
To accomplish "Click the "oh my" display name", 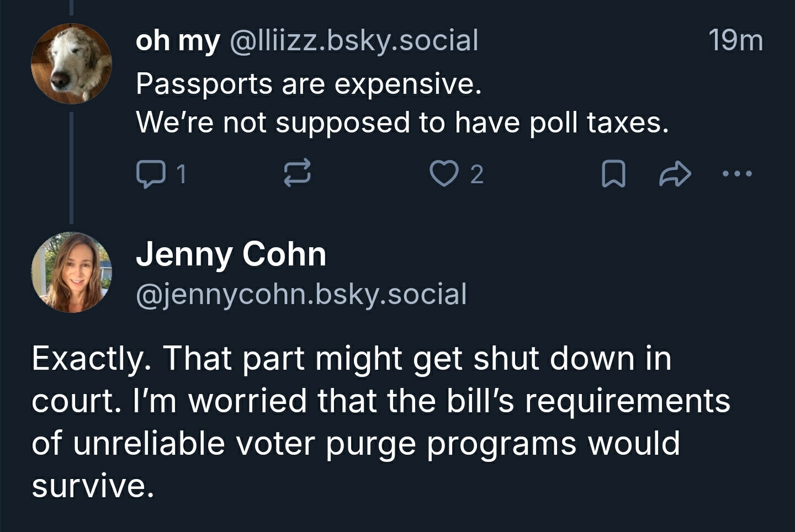I will click(177, 40).
